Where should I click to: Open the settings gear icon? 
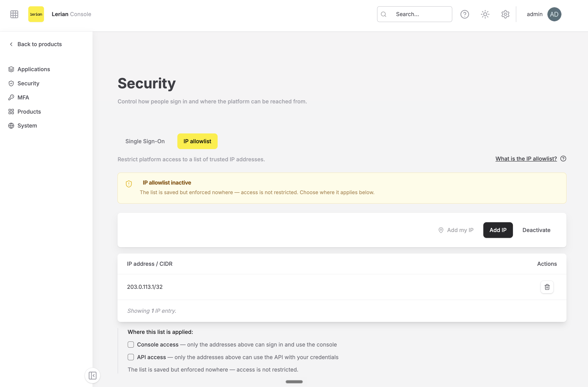pos(505,14)
